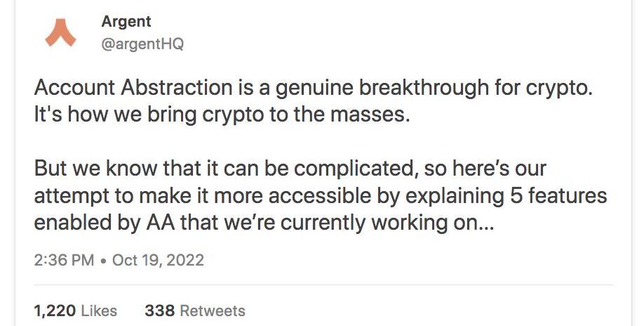644x326 pixels.
Task: Click the line "It's how we bring crypto to the masses"
Action: click(220, 114)
